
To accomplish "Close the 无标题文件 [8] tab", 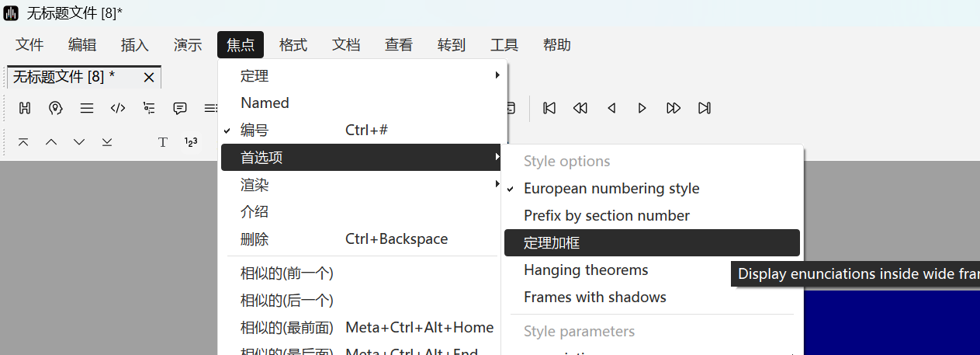I will [x=149, y=77].
